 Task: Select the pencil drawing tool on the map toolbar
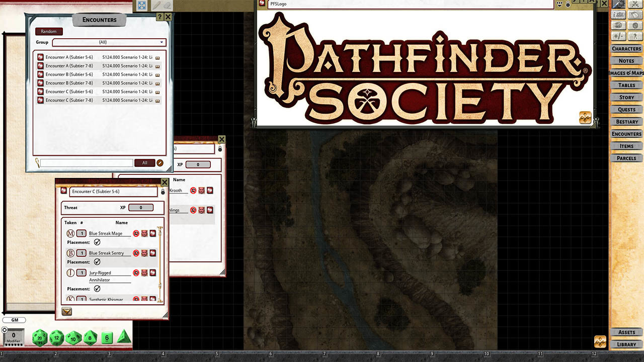pyautogui.click(x=156, y=6)
